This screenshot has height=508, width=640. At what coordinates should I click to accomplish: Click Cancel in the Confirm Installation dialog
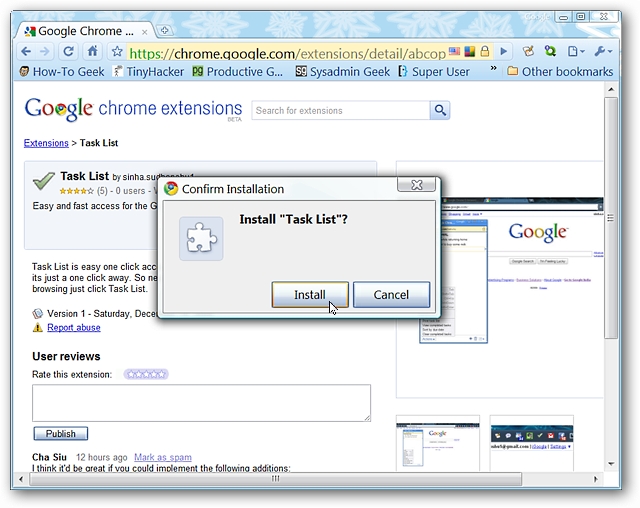click(391, 295)
